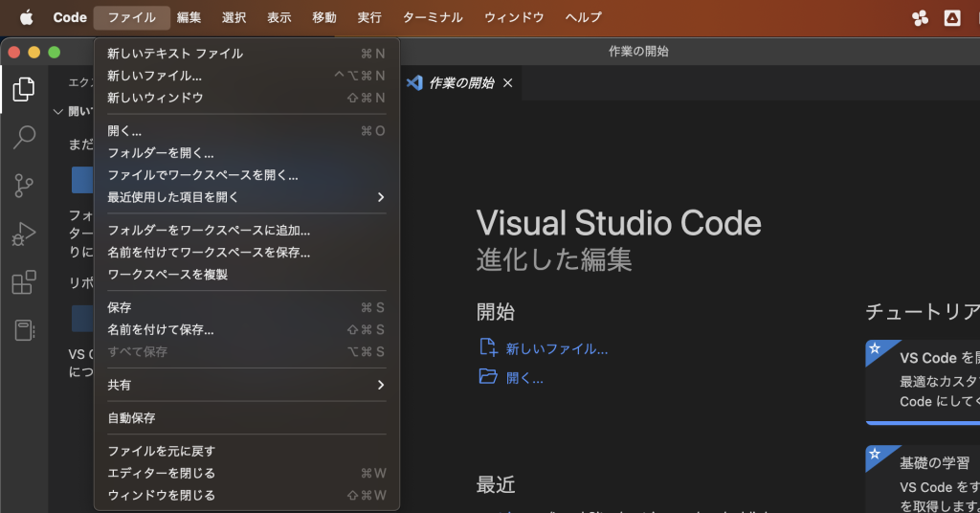Choose 名前を付けて保存... menu item
The height and width of the screenshot is (513, 980).
pyautogui.click(x=246, y=329)
